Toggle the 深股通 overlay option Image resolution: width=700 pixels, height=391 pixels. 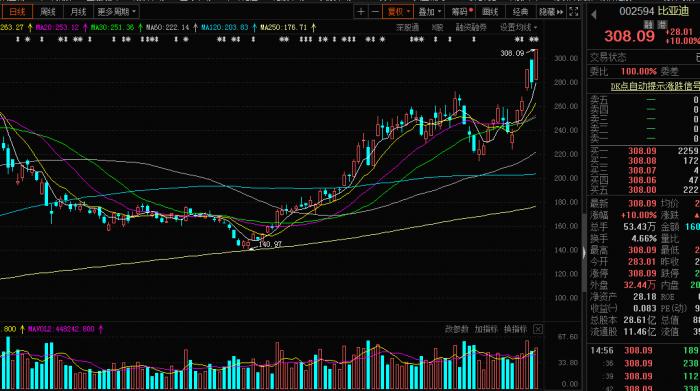pos(407,28)
